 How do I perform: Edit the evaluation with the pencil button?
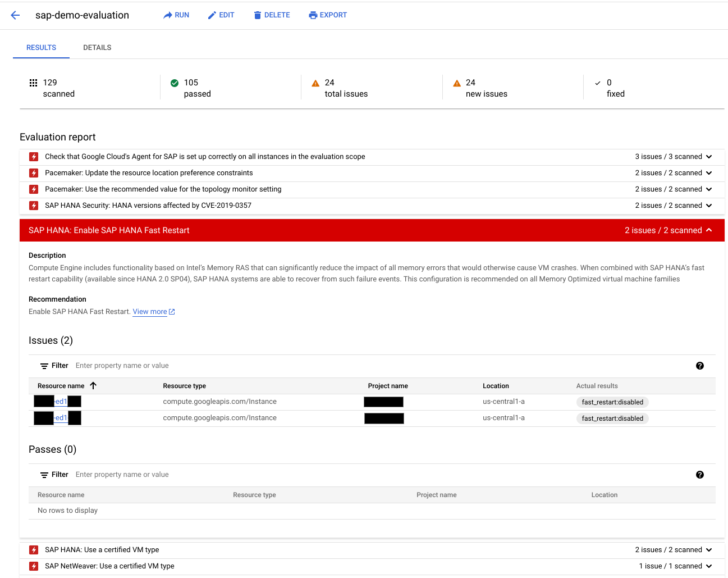tap(221, 15)
